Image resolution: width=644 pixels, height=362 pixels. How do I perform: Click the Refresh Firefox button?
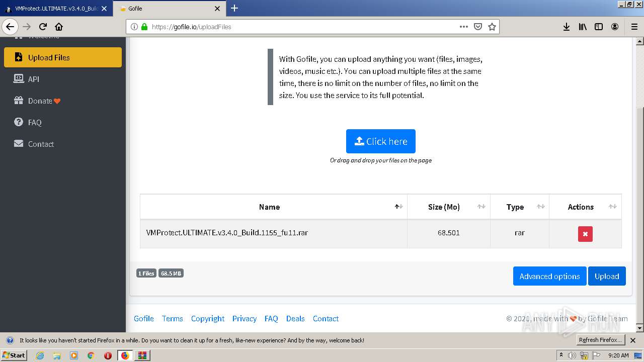600,340
